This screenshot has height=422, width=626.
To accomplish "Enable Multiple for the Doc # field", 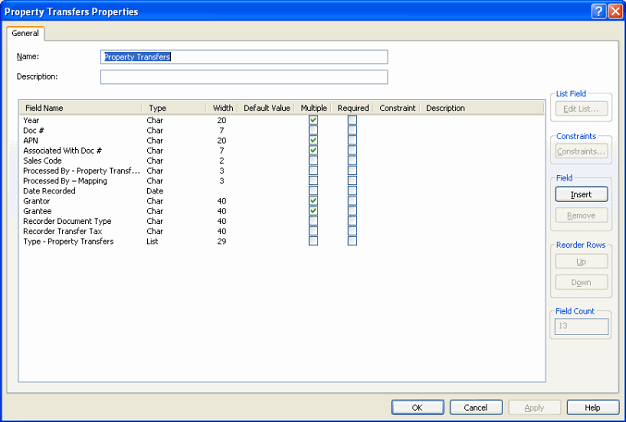I will pyautogui.click(x=313, y=130).
